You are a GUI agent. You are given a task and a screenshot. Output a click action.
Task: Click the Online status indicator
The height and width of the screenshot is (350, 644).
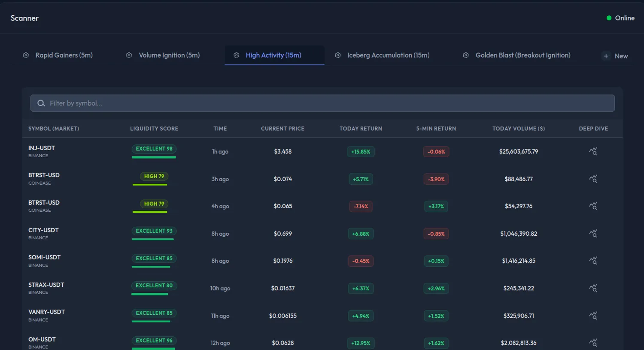(620, 18)
